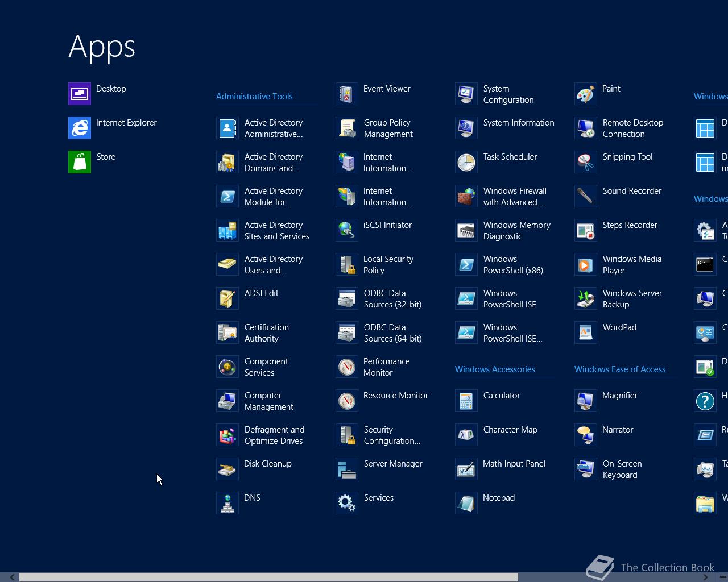The image size is (728, 582).
Task: Open Task Scheduler icon
Action: (466, 162)
